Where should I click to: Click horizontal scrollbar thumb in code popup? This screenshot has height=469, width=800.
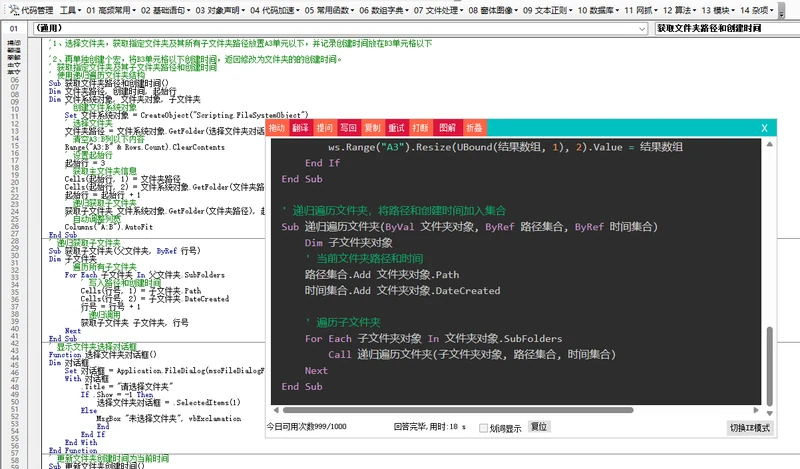coord(458,410)
